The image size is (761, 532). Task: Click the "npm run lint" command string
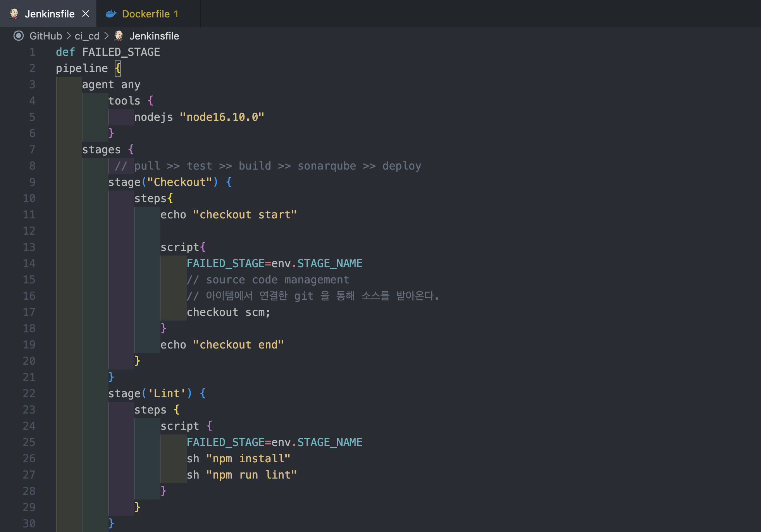(x=251, y=475)
